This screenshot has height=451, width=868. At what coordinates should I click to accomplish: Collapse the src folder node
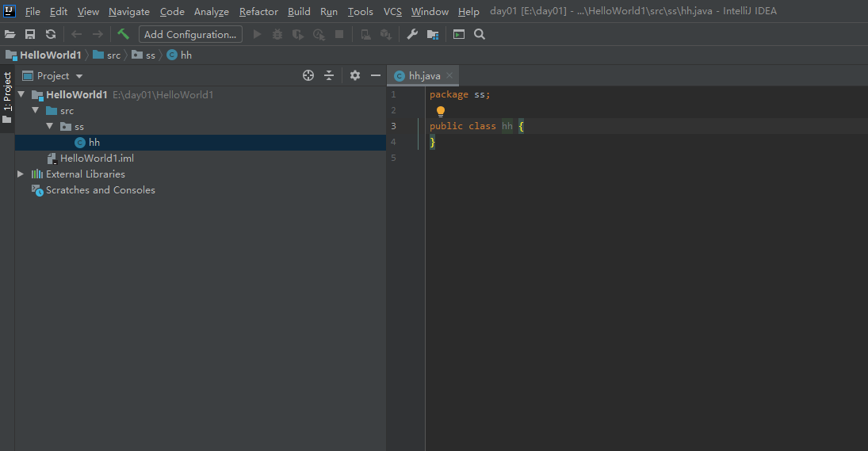coord(36,111)
